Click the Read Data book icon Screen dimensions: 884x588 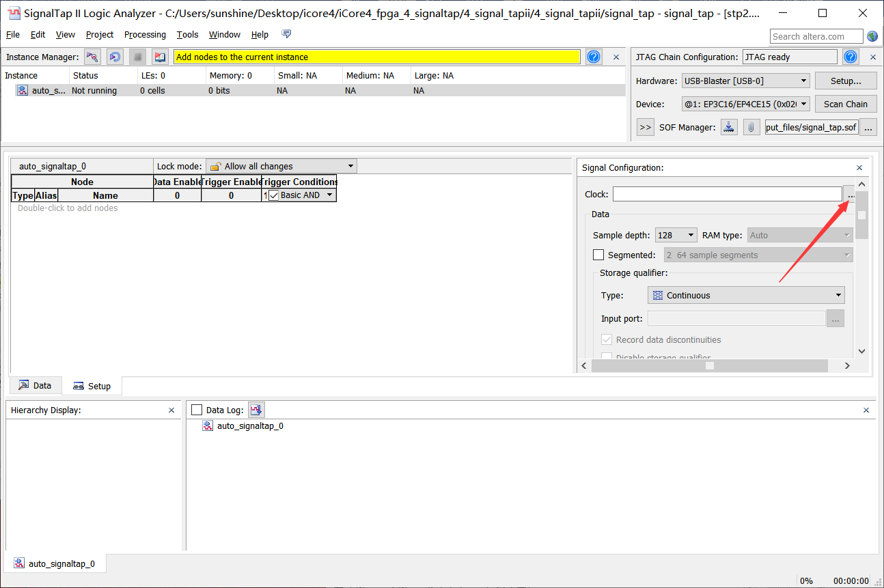[x=160, y=57]
